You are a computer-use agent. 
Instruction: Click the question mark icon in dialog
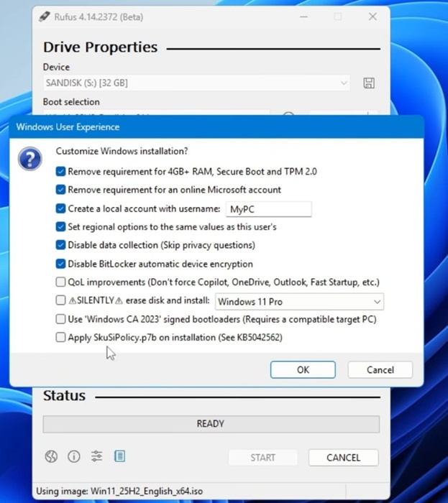coord(30,159)
